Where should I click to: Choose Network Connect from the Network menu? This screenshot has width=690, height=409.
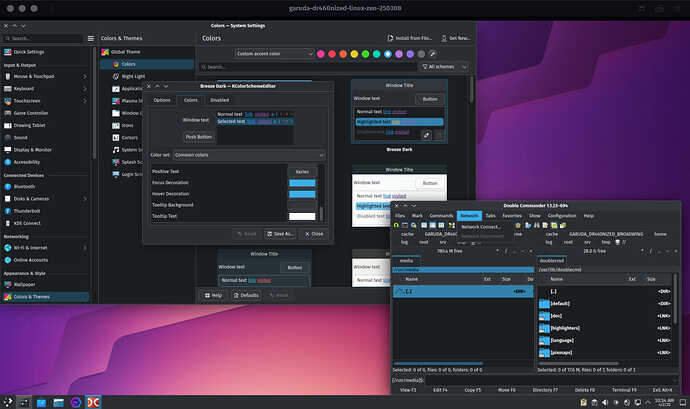pos(481,227)
